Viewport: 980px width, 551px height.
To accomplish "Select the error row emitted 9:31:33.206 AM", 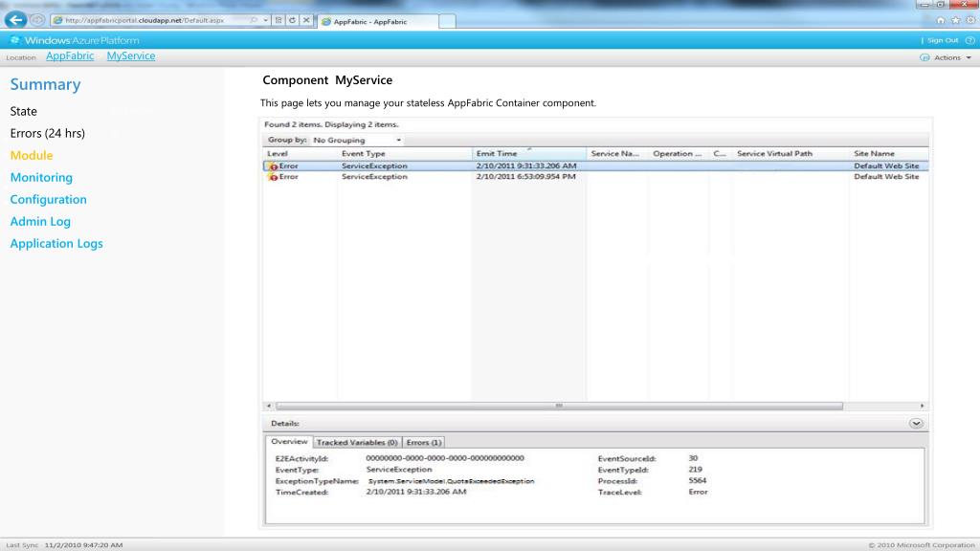I will pyautogui.click(x=595, y=166).
